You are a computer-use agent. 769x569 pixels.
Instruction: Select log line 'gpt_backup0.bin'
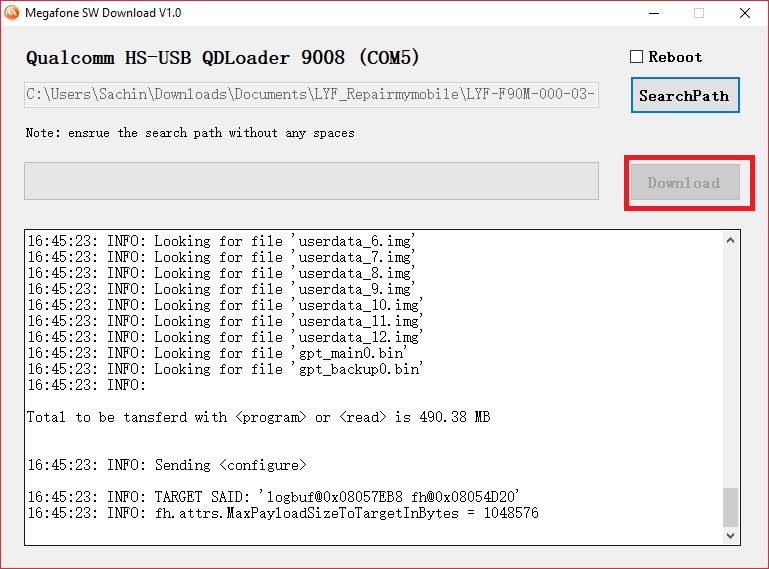click(x=225, y=369)
